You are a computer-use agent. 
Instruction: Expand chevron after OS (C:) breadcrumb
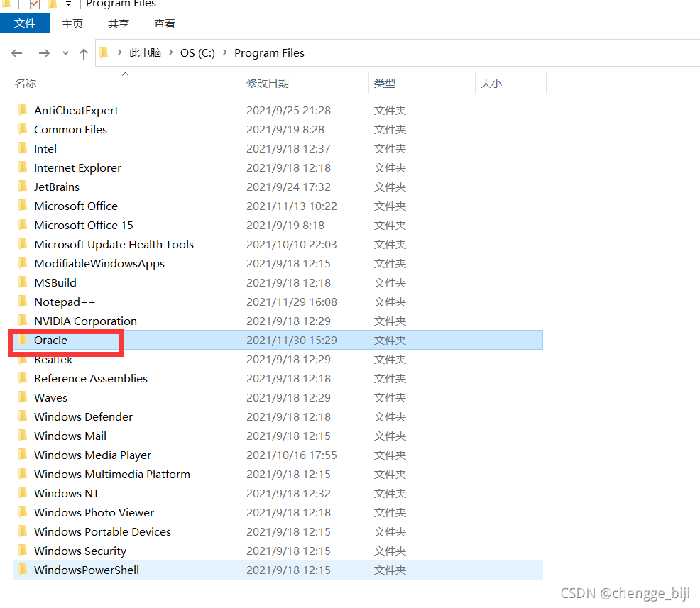[225, 52]
